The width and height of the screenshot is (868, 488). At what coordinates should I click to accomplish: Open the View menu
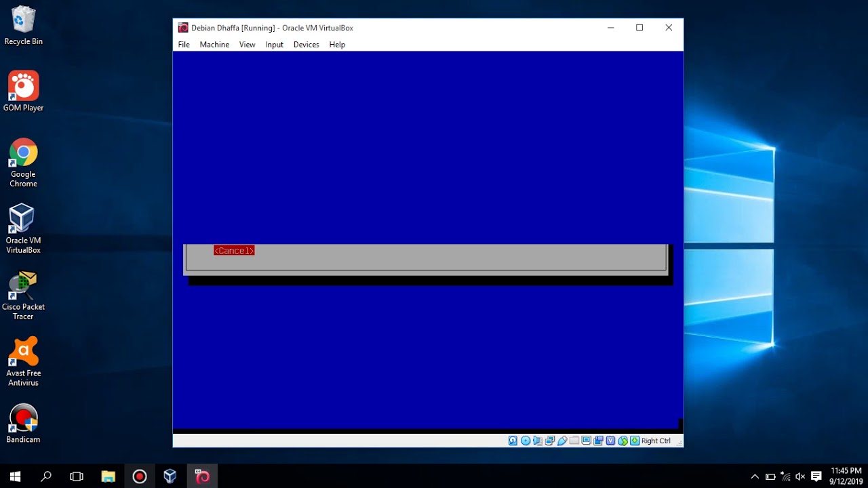coord(247,45)
